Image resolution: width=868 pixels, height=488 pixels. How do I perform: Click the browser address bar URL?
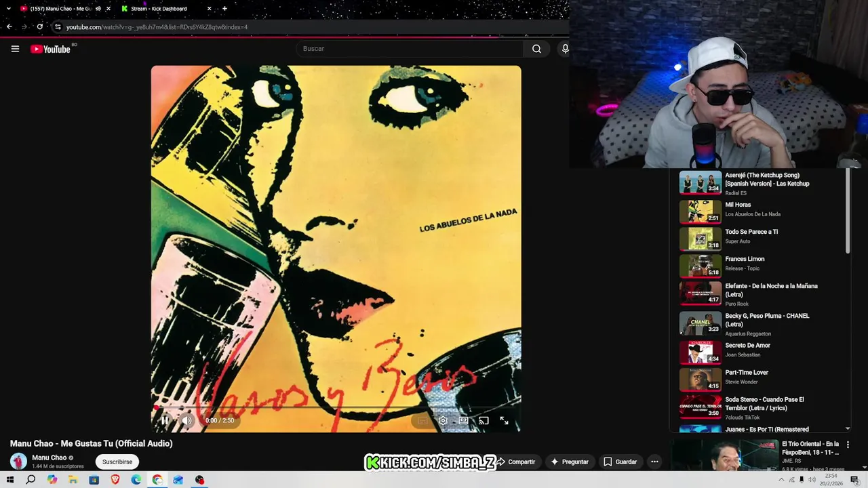[x=157, y=27]
